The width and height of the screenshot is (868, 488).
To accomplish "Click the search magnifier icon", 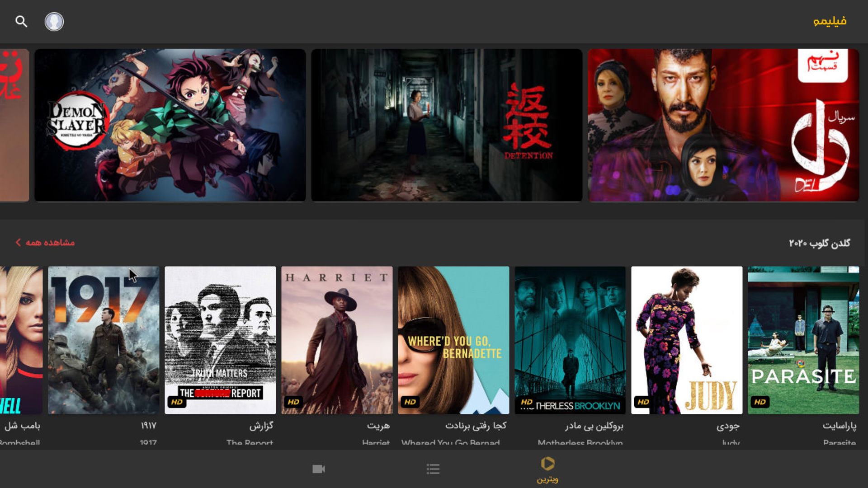I will click(21, 21).
